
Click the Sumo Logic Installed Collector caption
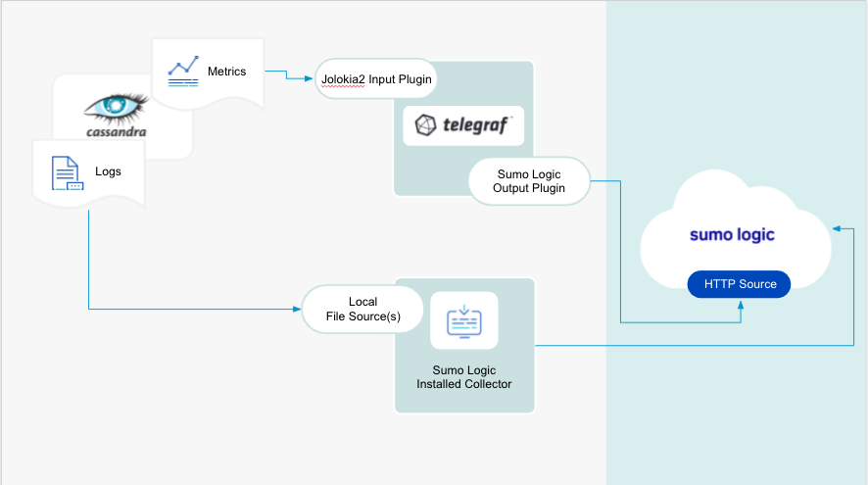pyautogui.click(x=464, y=377)
